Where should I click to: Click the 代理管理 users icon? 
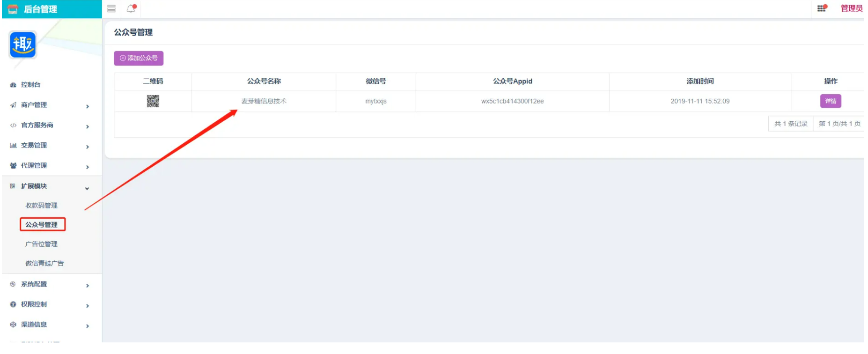[13, 165]
